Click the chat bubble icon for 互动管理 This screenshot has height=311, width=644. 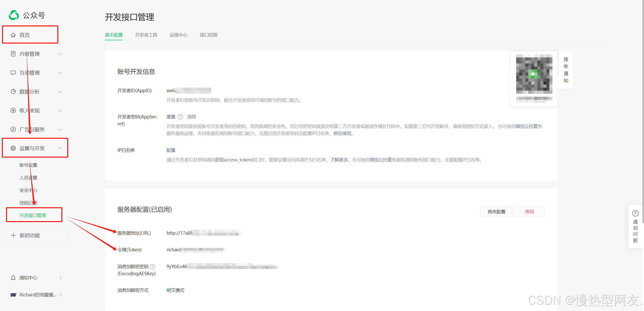(x=13, y=73)
